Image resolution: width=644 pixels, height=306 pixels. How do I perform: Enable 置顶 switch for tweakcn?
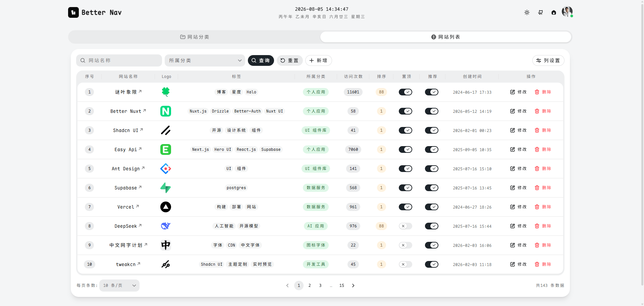click(x=406, y=264)
